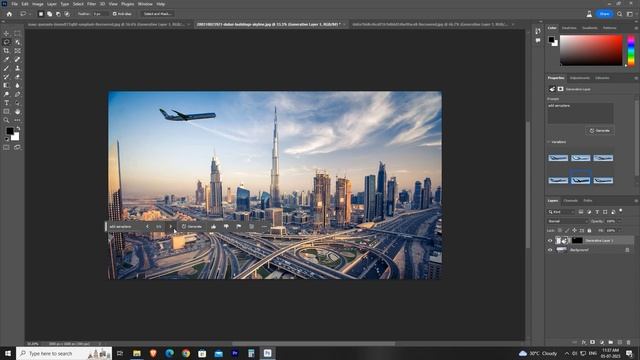Switch to the Channels tab

pos(570,201)
